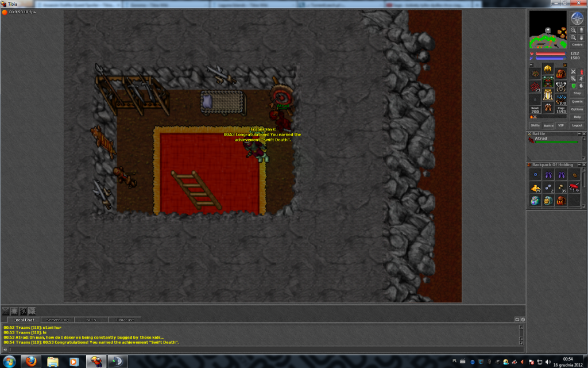The image size is (588, 368).
Task: Select the golden legs slot
Action: pos(548,95)
